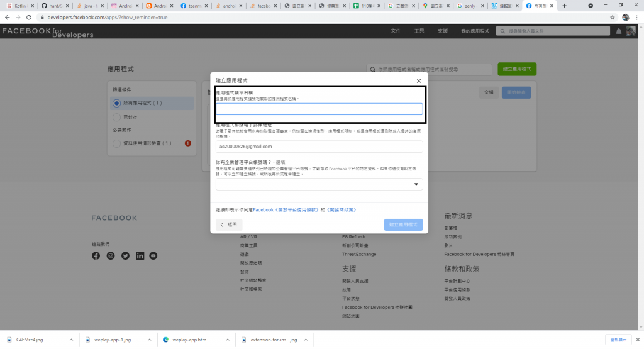Screen dimensions: 644x349
Task: Click the blue 建立應用程式 button in dialog
Action: point(403,224)
